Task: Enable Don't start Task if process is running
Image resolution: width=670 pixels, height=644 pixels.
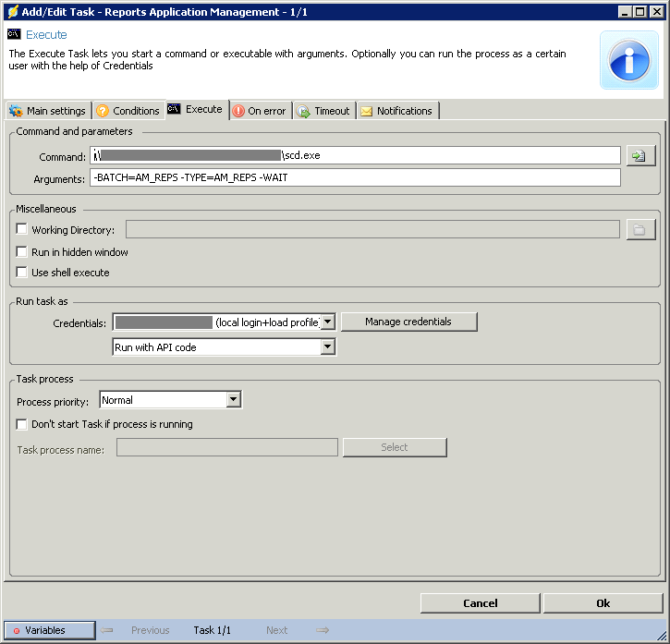Action: (22, 424)
